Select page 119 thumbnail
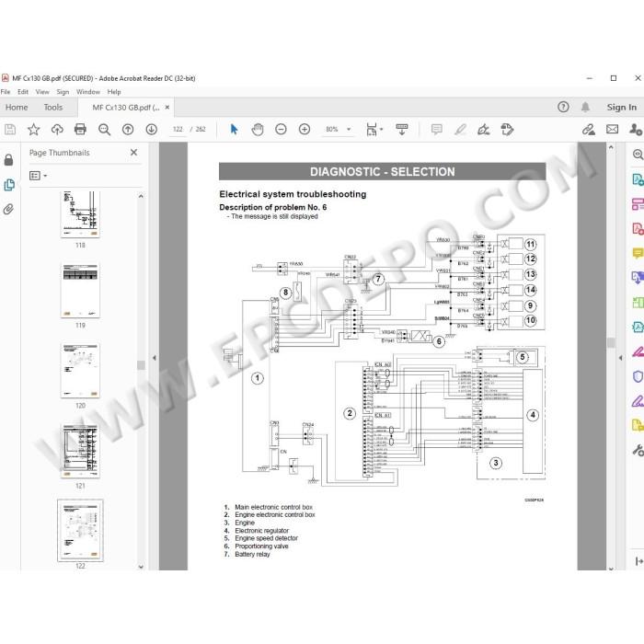Viewport: 644px width, 644px height. point(81,291)
